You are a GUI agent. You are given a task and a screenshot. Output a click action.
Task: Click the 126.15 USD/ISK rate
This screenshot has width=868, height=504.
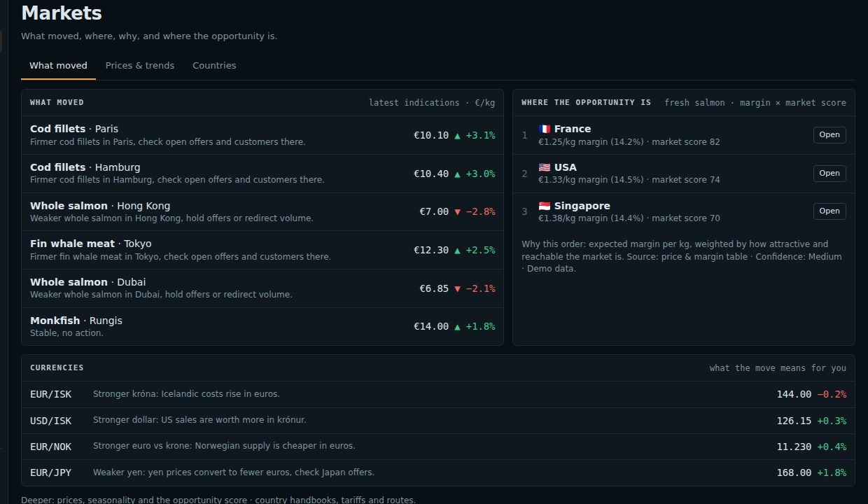[794, 421]
